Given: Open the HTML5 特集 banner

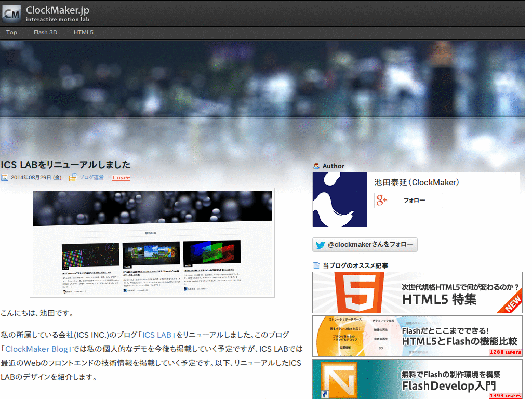Looking at the screenshot, I should 417,292.
